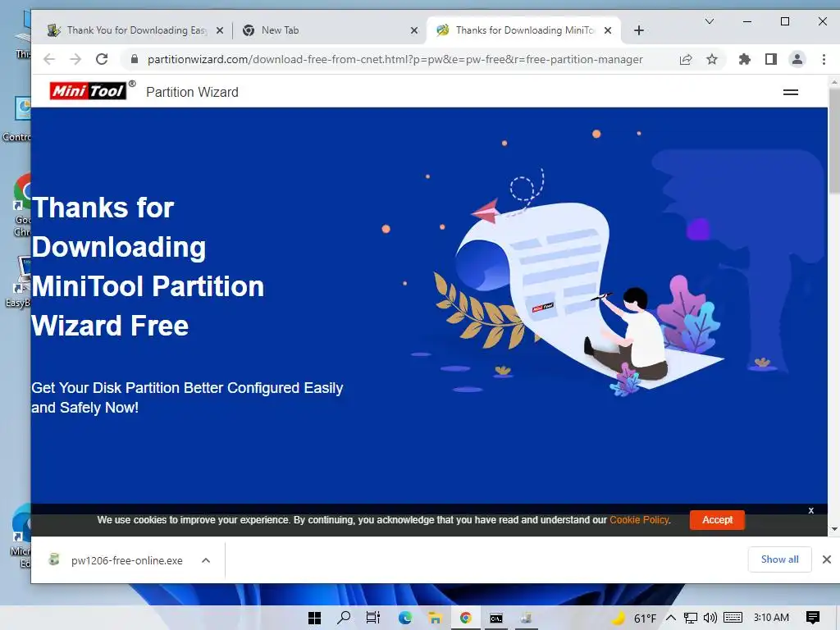This screenshot has width=840, height=630.
Task: Go back with the browser back arrow
Action: click(49, 59)
